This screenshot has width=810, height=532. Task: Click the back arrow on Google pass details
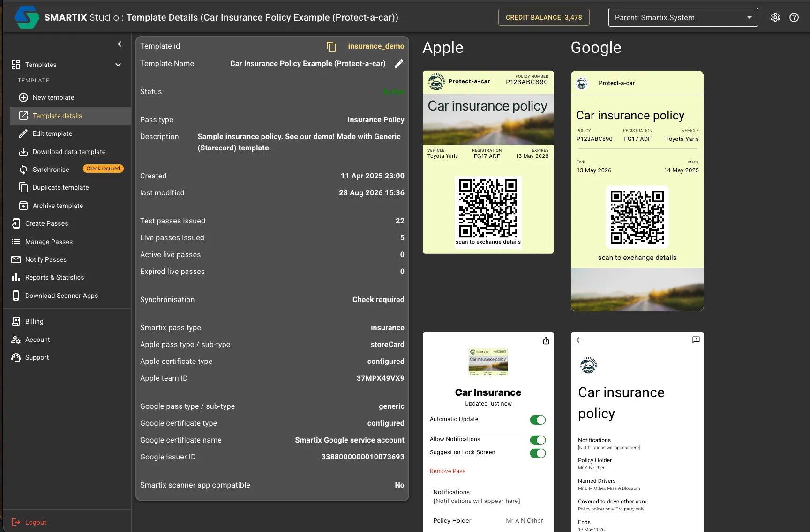579,340
